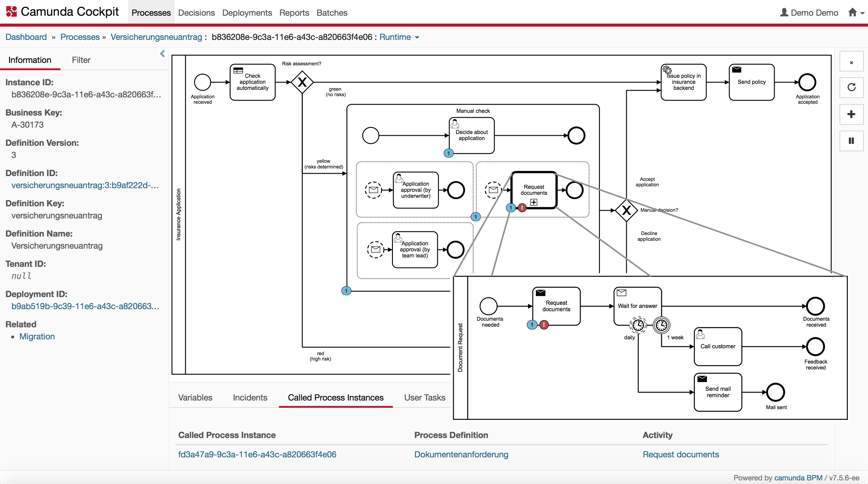Click the refresh icon in right toolbar
Image resolution: width=868 pixels, height=484 pixels.
point(851,87)
